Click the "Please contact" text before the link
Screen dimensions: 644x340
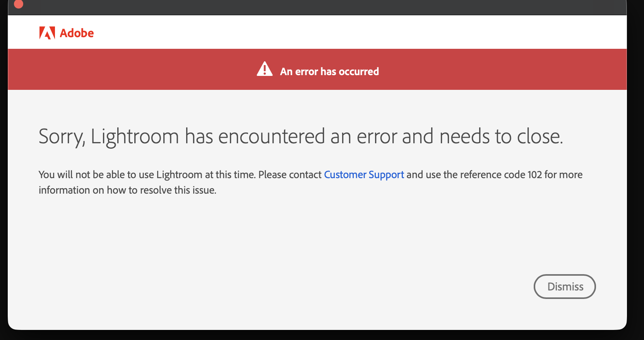(x=290, y=175)
